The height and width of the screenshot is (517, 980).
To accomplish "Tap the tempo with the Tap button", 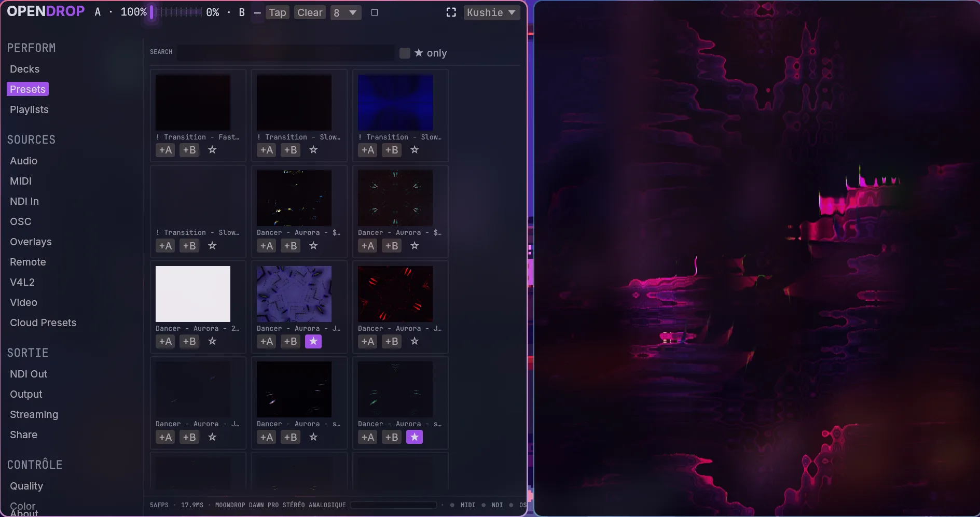I will 278,12.
